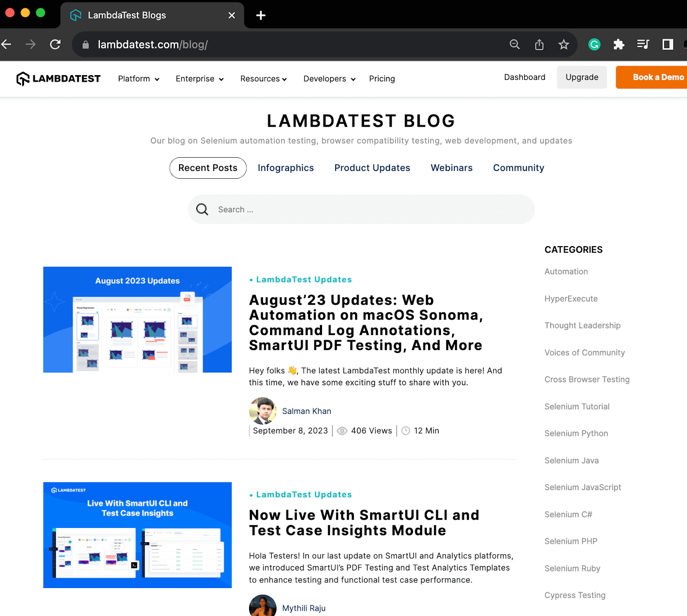Open the Selenium Java category link
687x616 pixels.
pos(571,460)
